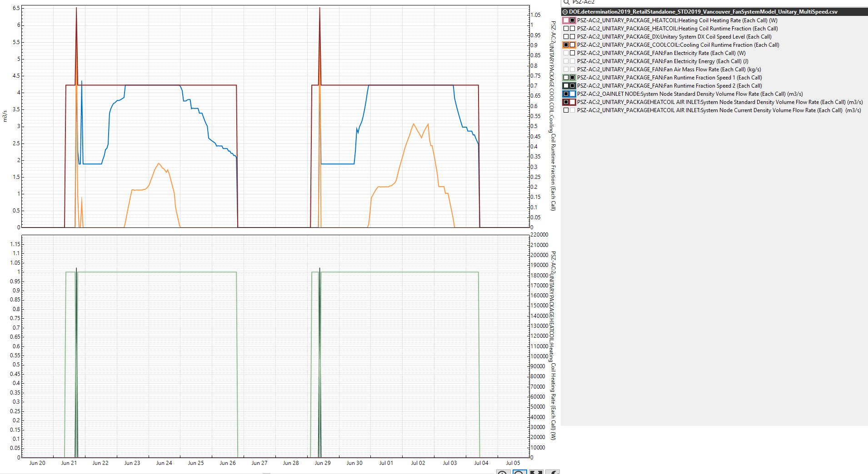Viewport: 868px width, 474px height.
Task: Click the clock-style icon in the bottom toolbar
Action: click(x=502, y=473)
